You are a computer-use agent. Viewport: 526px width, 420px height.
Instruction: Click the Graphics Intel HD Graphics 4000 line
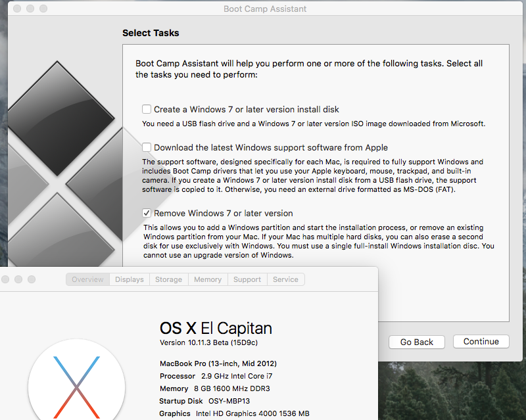click(234, 413)
